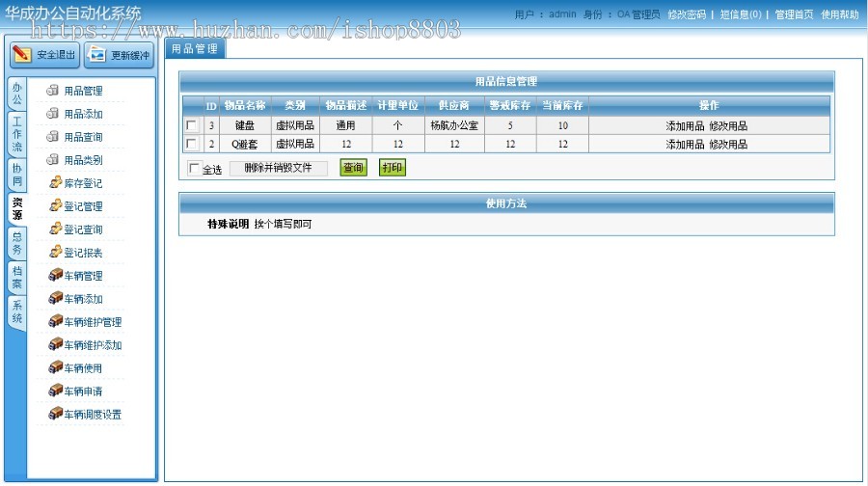Click the icon beside 用品查询
868x486 pixels.
coord(53,137)
